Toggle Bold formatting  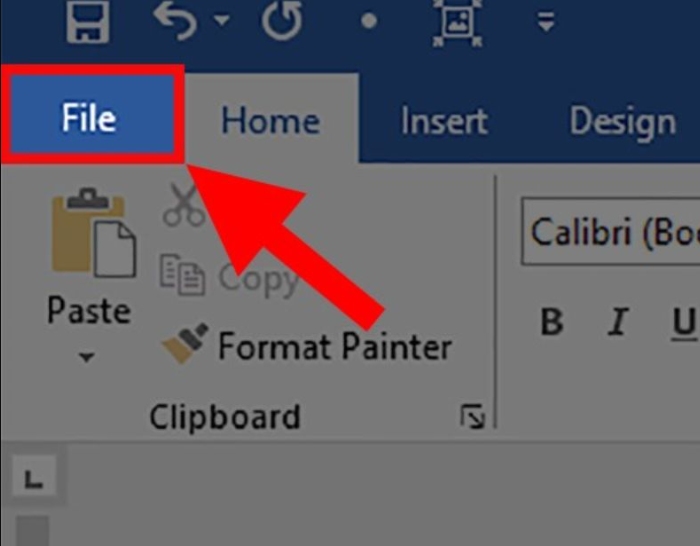point(551,321)
